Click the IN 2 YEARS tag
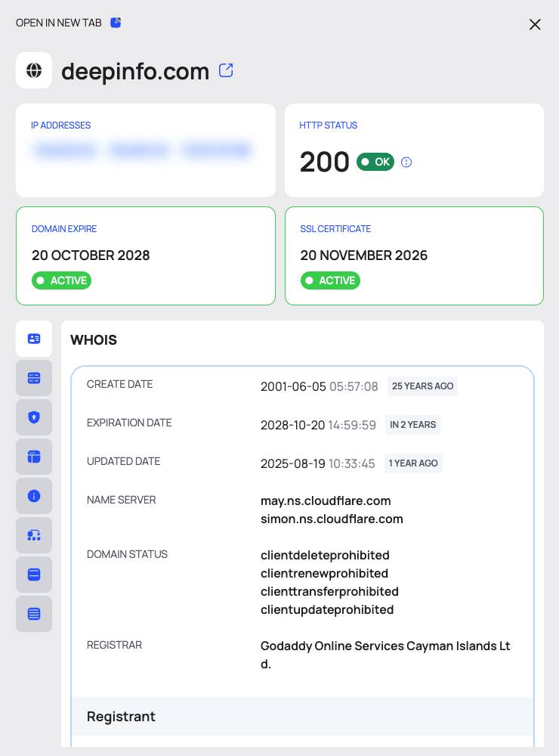559x756 pixels. (413, 425)
